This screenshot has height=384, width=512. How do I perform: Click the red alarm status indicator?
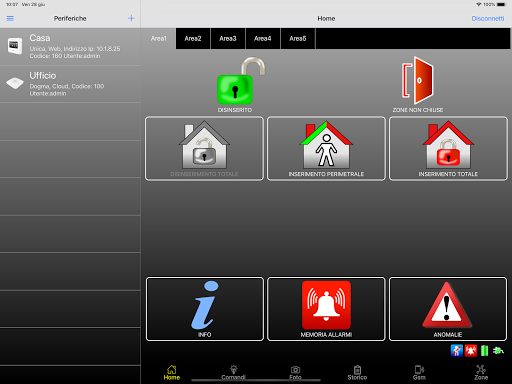[x=471, y=351]
